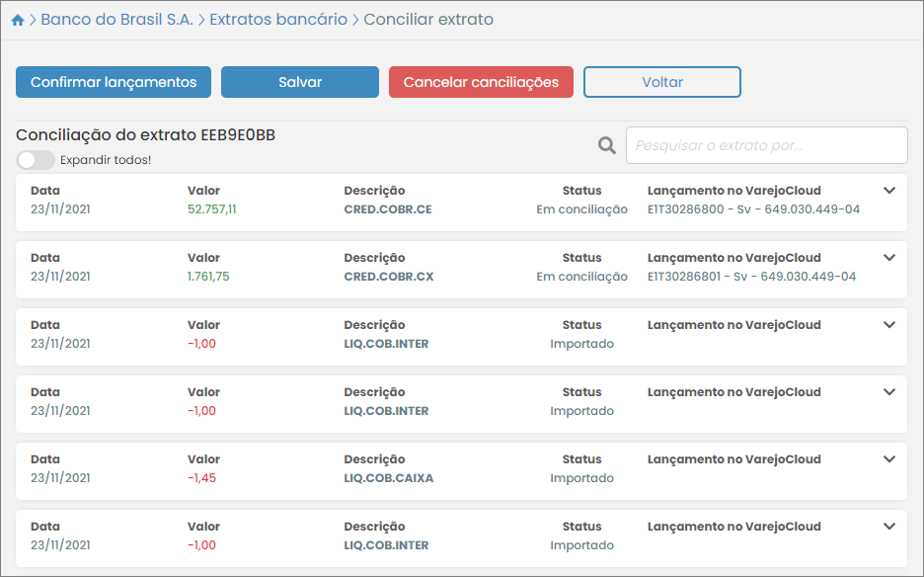Click the search magnifier icon
The height and width of the screenshot is (577, 924).
(x=607, y=145)
